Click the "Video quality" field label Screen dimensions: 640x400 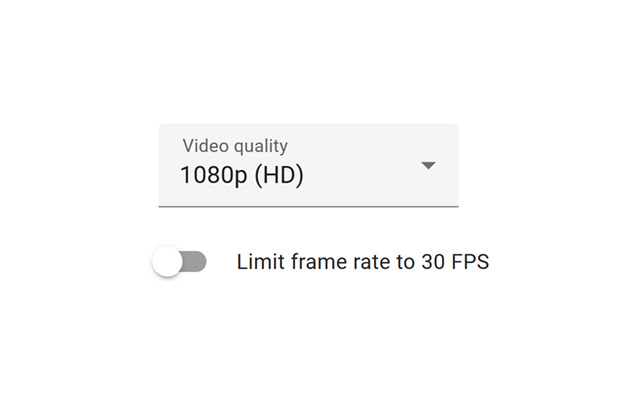coord(234,146)
